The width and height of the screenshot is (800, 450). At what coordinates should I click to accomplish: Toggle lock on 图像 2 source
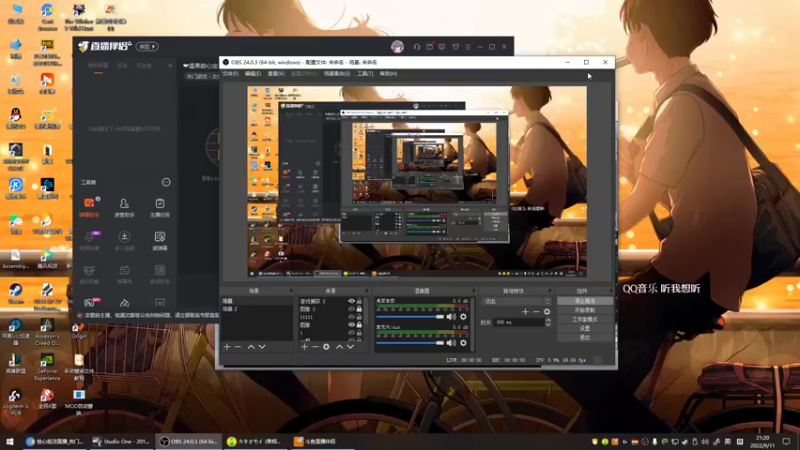(359, 309)
